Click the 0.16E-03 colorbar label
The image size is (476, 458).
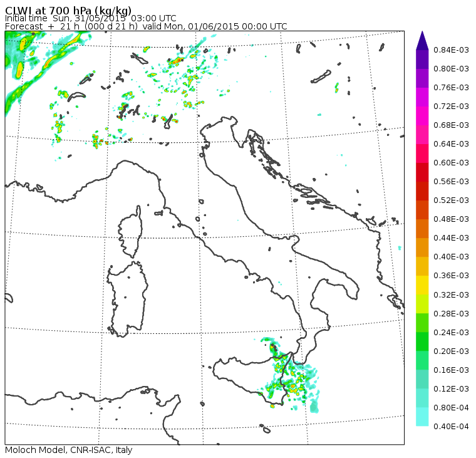(451, 370)
